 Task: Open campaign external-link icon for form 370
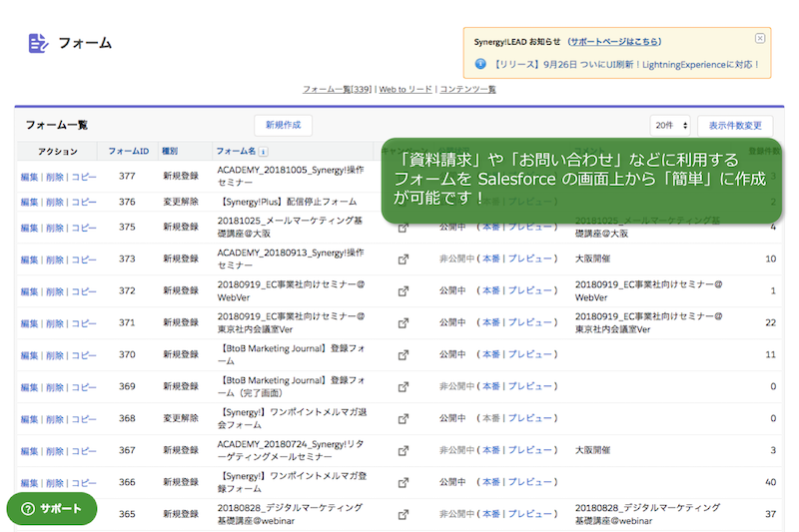point(403,355)
